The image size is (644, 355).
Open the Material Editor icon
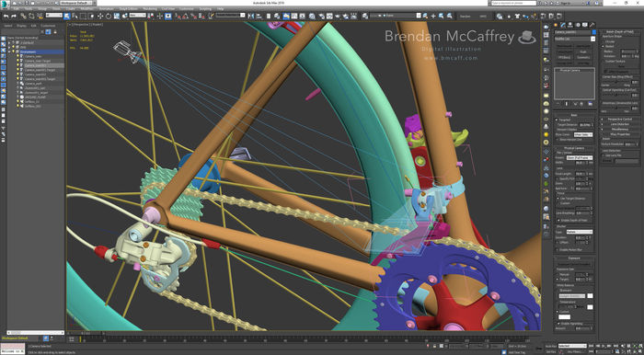tap(312, 16)
